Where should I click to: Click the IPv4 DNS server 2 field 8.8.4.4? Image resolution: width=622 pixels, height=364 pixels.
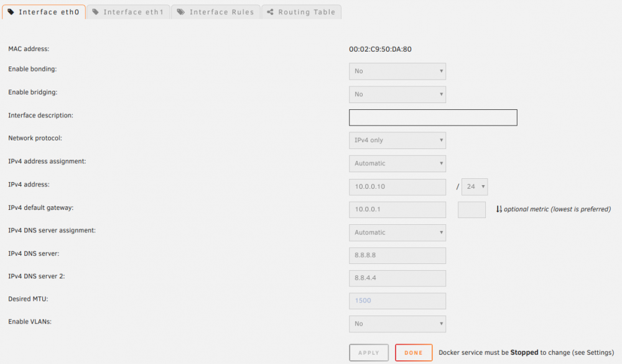[397, 278]
